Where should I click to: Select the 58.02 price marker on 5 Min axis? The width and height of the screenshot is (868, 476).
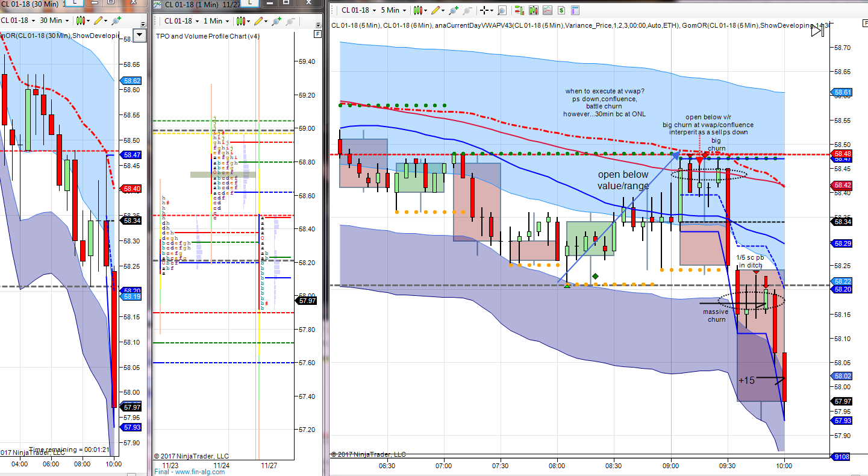pyautogui.click(x=841, y=376)
